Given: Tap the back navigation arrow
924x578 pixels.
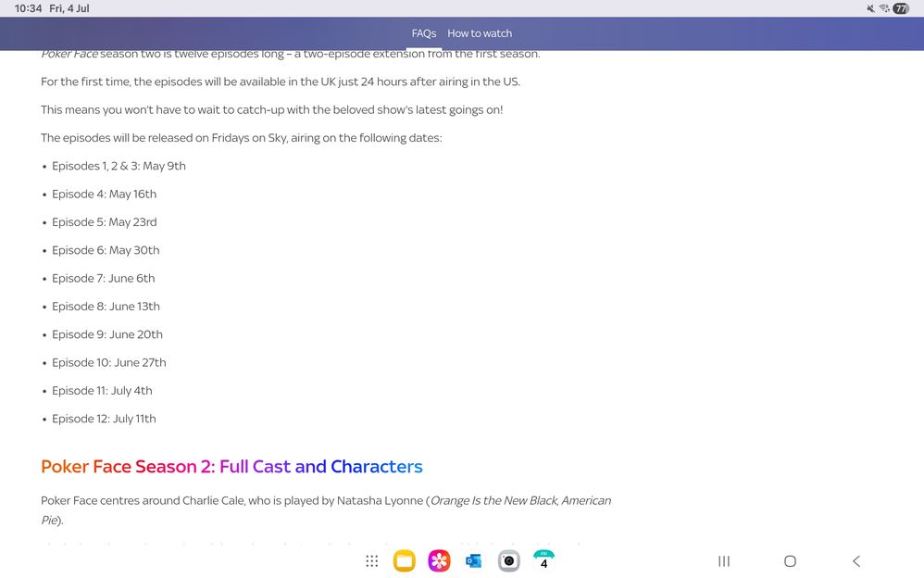Looking at the screenshot, I should click(856, 561).
